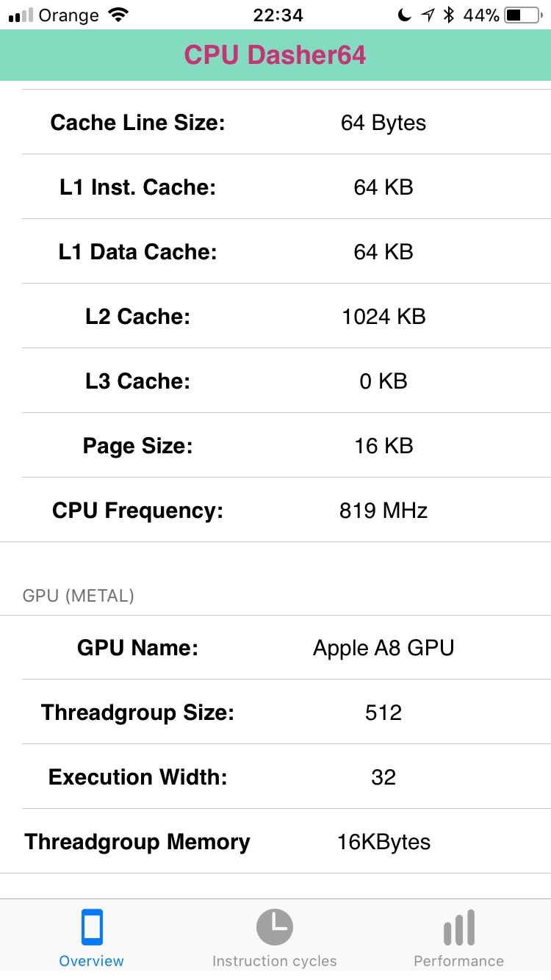551x980 pixels.
Task: Tap the L2 Cache value 1024 KB
Action: [x=383, y=317]
